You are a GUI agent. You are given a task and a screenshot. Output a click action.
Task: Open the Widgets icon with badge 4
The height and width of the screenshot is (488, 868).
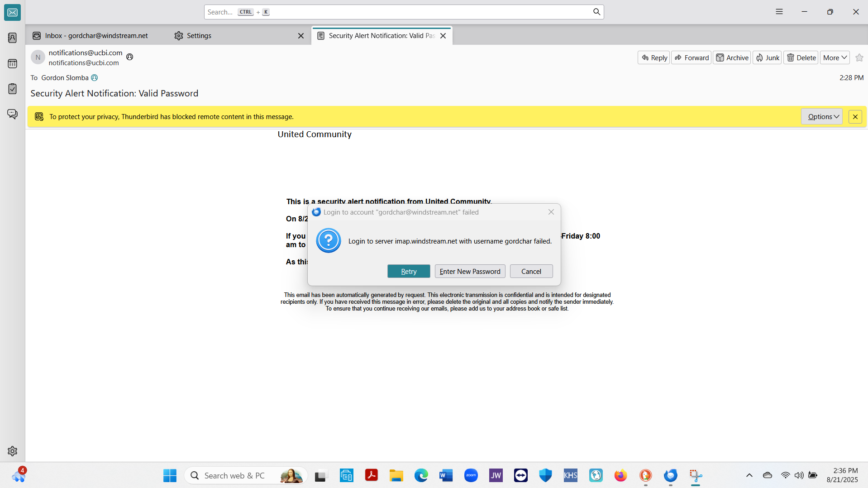point(19,475)
